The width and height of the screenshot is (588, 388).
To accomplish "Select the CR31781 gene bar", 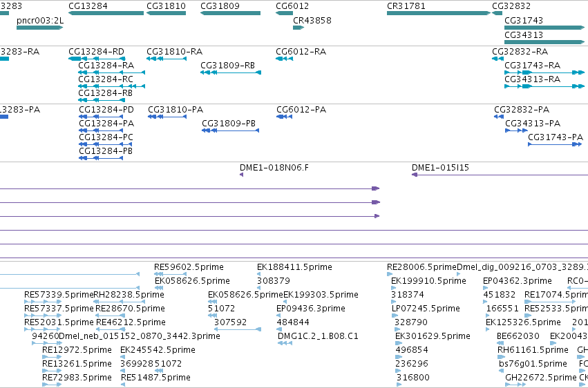I will [x=439, y=13].
